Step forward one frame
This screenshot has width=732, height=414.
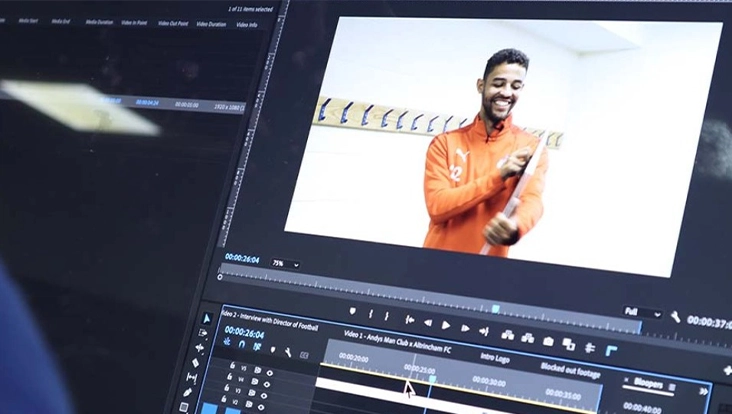coord(465,328)
